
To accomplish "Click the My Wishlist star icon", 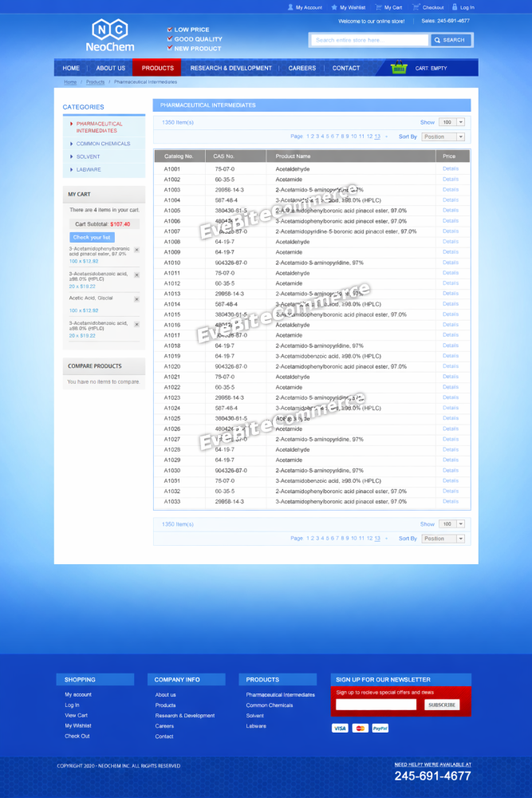I will [x=334, y=7].
